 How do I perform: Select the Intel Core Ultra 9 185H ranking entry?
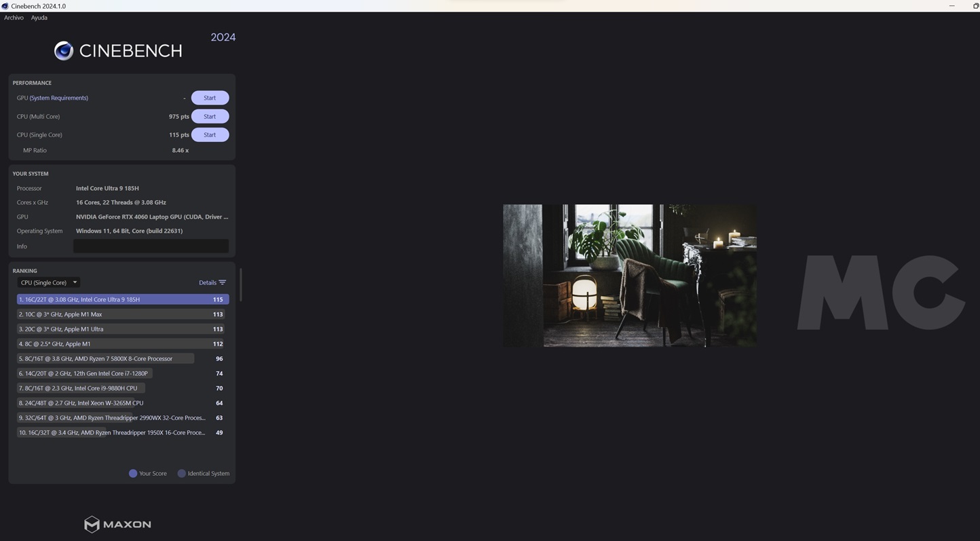tap(122, 299)
